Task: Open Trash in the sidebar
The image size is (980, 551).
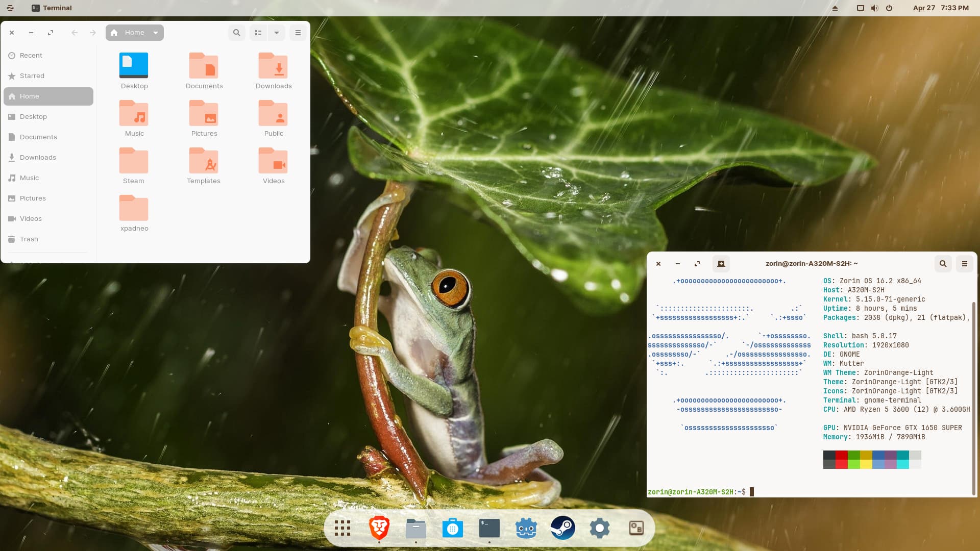Action: pos(29,239)
